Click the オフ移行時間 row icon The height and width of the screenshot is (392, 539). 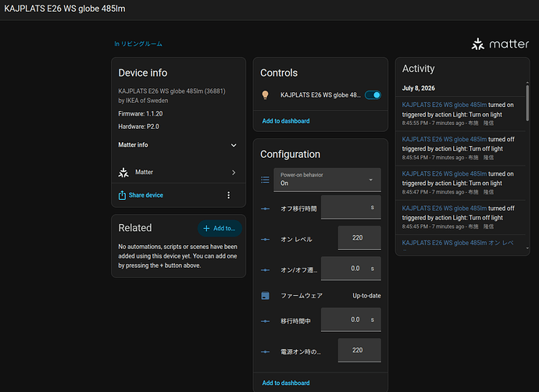click(265, 208)
